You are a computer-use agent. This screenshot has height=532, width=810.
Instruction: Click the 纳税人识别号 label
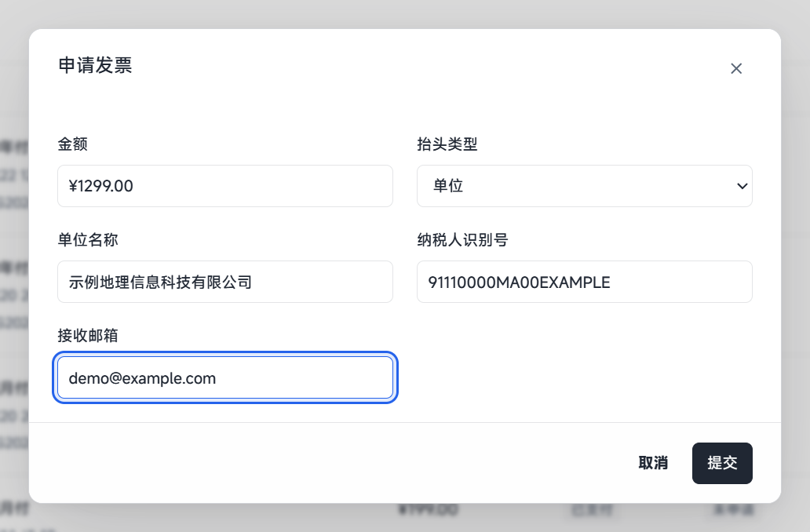click(462, 239)
